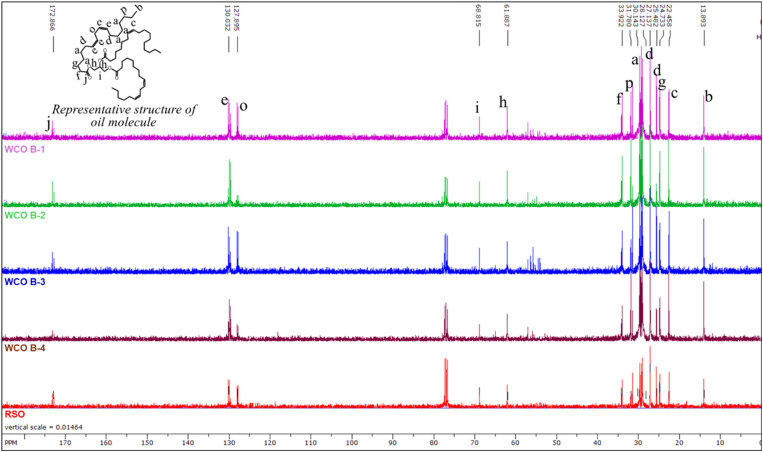Click the 33.922 peak label
Image resolution: width=763 pixels, height=452 pixels.
(x=621, y=17)
